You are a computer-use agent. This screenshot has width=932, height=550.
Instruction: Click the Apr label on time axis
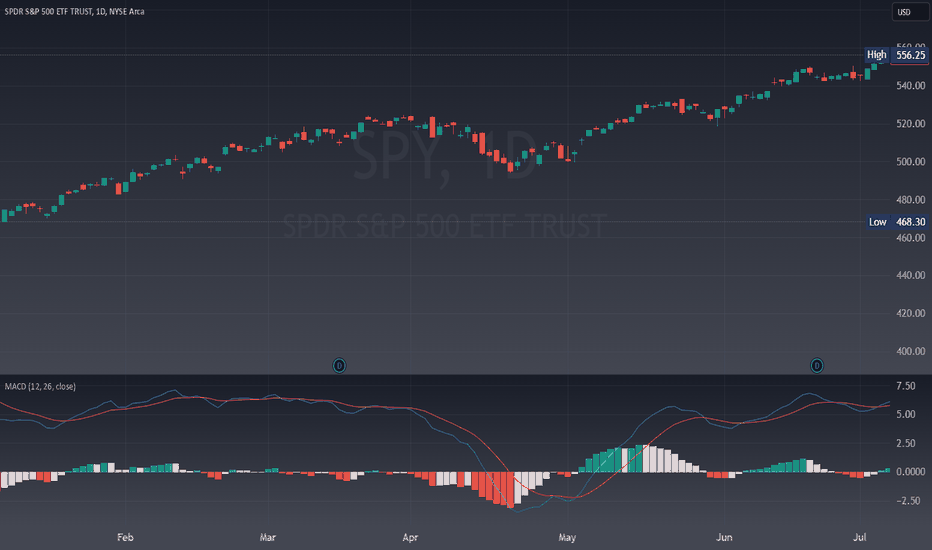(410, 538)
